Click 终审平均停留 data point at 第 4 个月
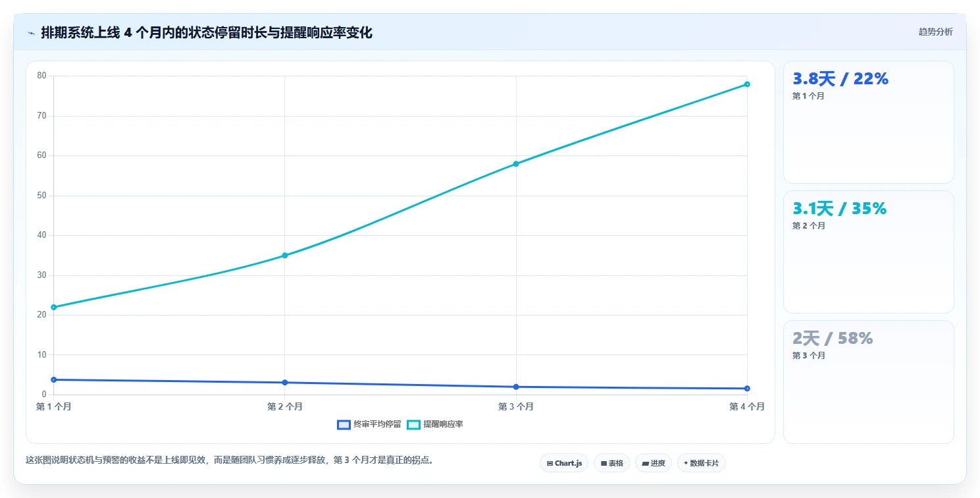 click(x=747, y=388)
